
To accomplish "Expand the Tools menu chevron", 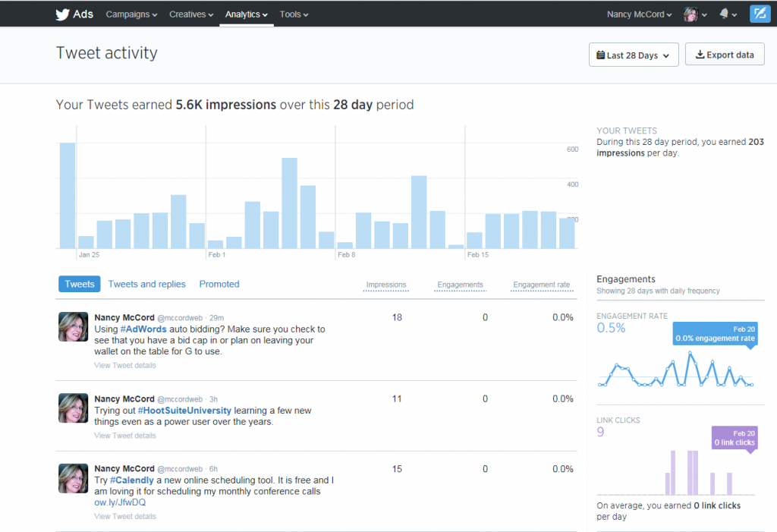I will click(307, 14).
